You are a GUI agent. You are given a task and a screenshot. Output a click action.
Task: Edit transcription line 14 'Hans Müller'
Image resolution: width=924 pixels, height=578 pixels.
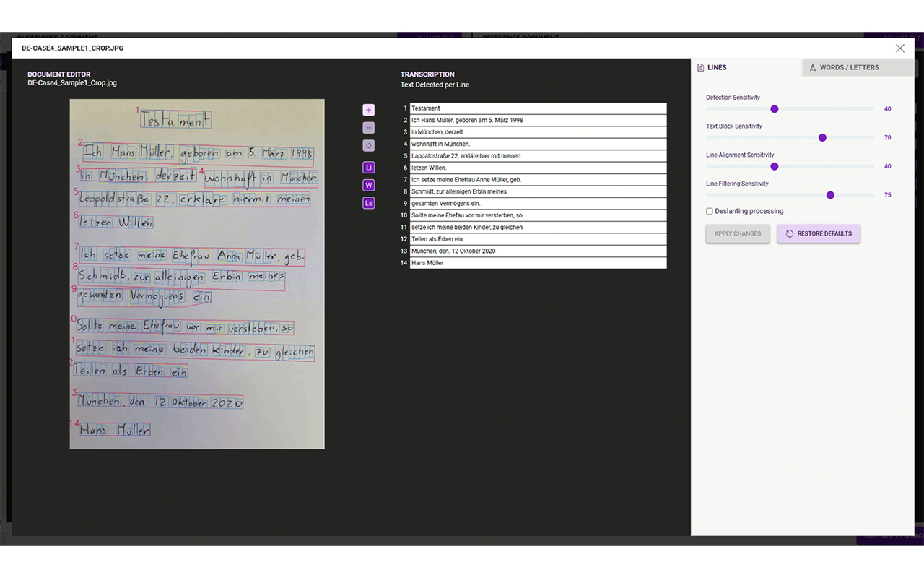538,263
